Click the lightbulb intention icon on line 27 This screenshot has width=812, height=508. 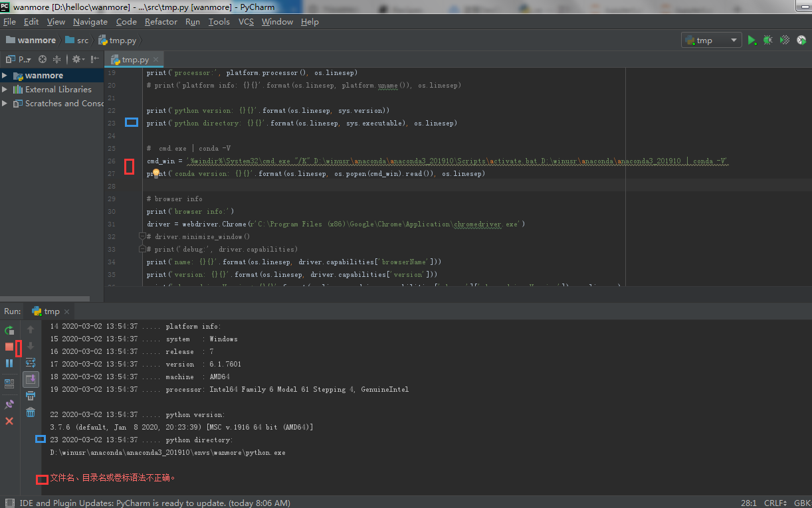pyautogui.click(x=156, y=173)
